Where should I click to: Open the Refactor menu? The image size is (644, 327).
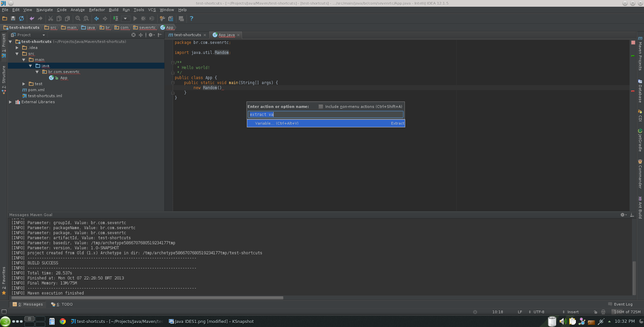pos(97,10)
